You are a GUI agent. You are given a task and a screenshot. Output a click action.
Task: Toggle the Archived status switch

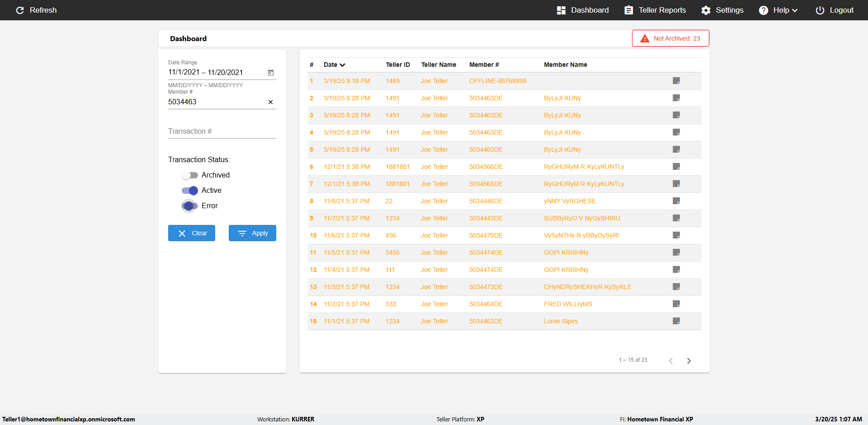click(190, 175)
